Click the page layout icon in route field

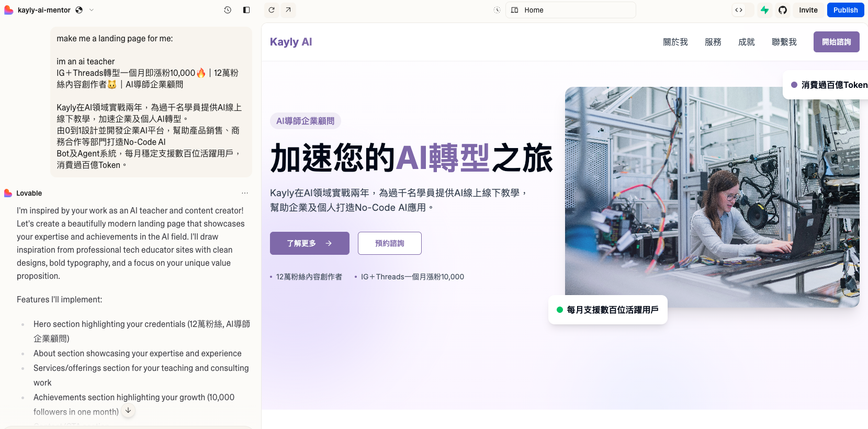[515, 10]
